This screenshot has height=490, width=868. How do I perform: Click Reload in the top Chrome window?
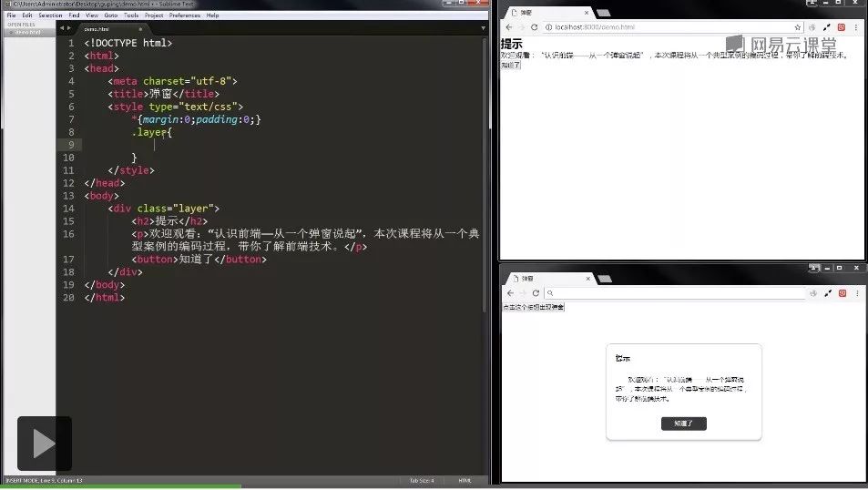pyautogui.click(x=535, y=27)
